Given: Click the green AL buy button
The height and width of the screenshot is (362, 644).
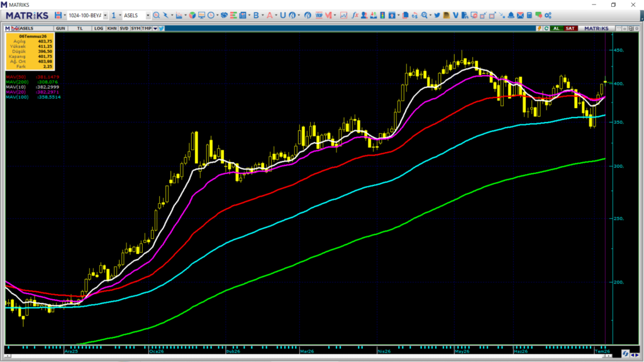Looking at the screenshot, I should tap(557, 28).
